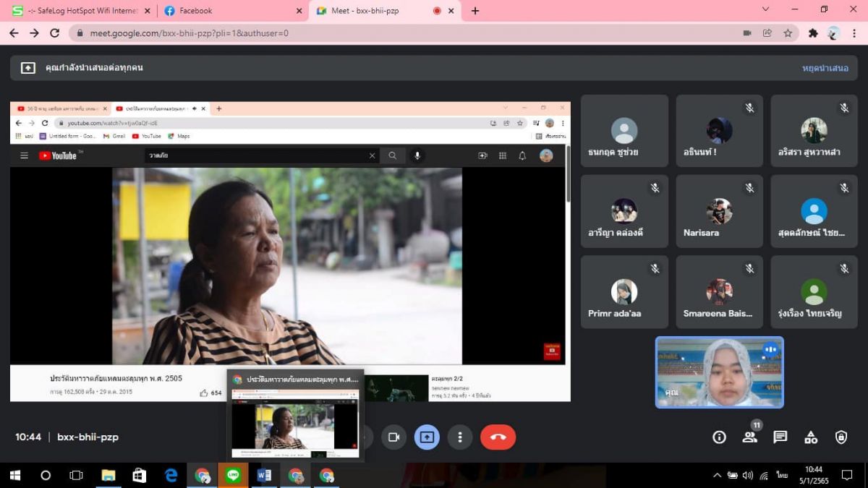Open the host controls lock icon
868x488 pixels.
841,437
